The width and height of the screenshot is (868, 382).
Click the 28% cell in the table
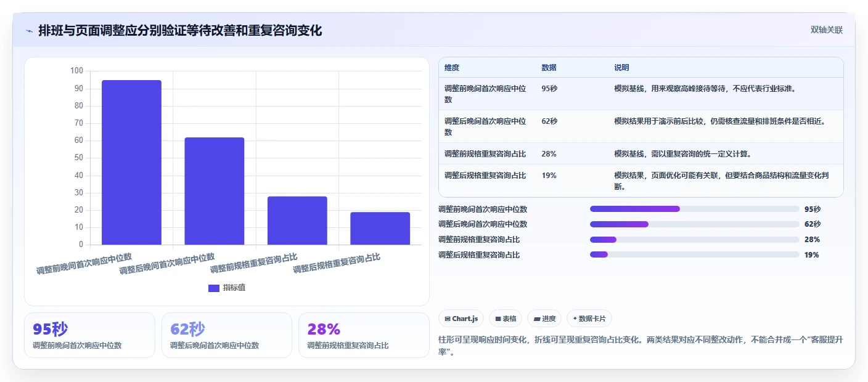pyautogui.click(x=549, y=153)
